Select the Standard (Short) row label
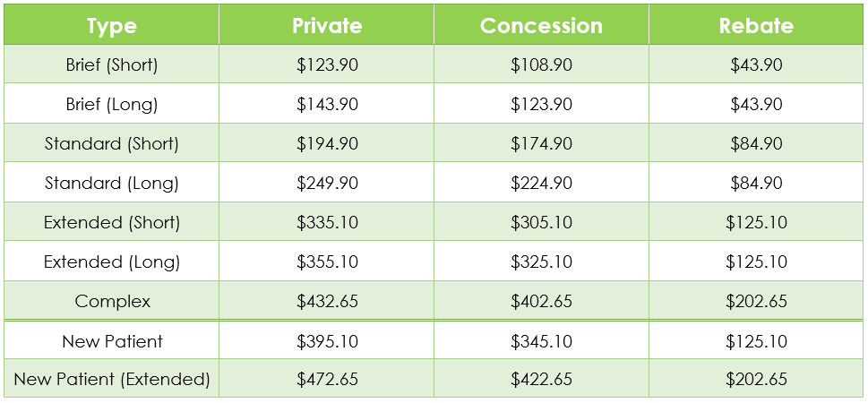This screenshot has height=403, width=868. pyautogui.click(x=112, y=143)
